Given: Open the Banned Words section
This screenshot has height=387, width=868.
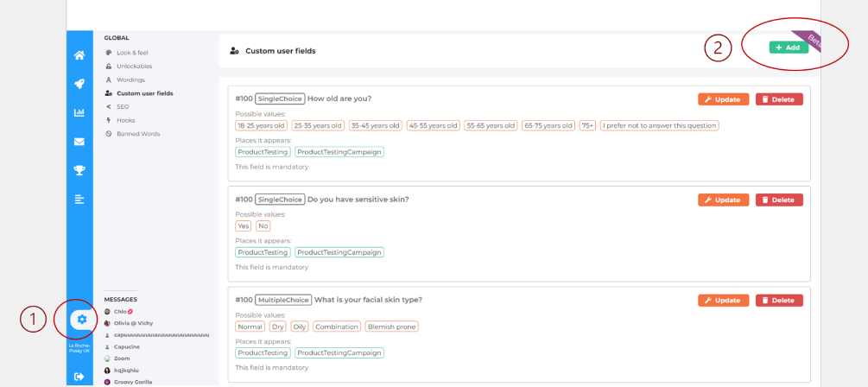Looking at the screenshot, I should pyautogui.click(x=138, y=134).
